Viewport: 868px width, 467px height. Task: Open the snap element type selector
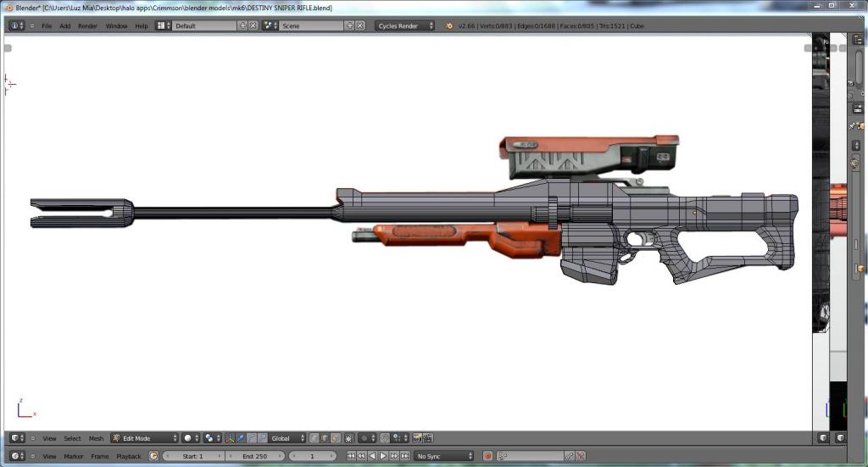pos(400,437)
